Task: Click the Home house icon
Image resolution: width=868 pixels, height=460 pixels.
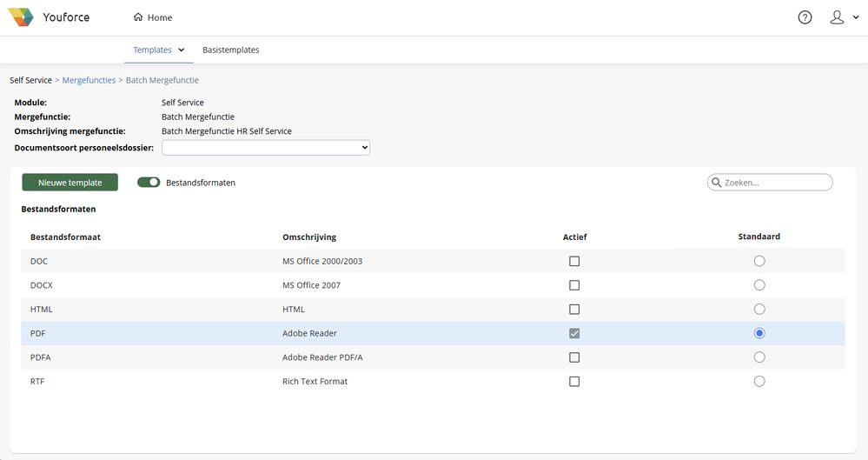Action: coord(138,17)
